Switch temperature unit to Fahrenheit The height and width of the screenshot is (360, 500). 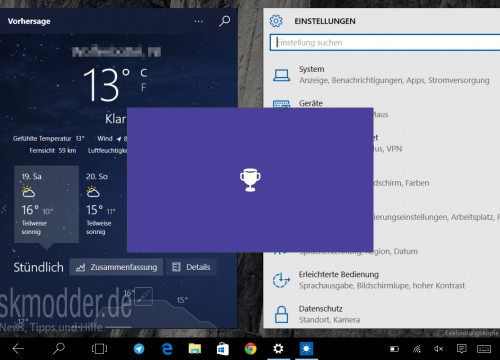(x=143, y=87)
